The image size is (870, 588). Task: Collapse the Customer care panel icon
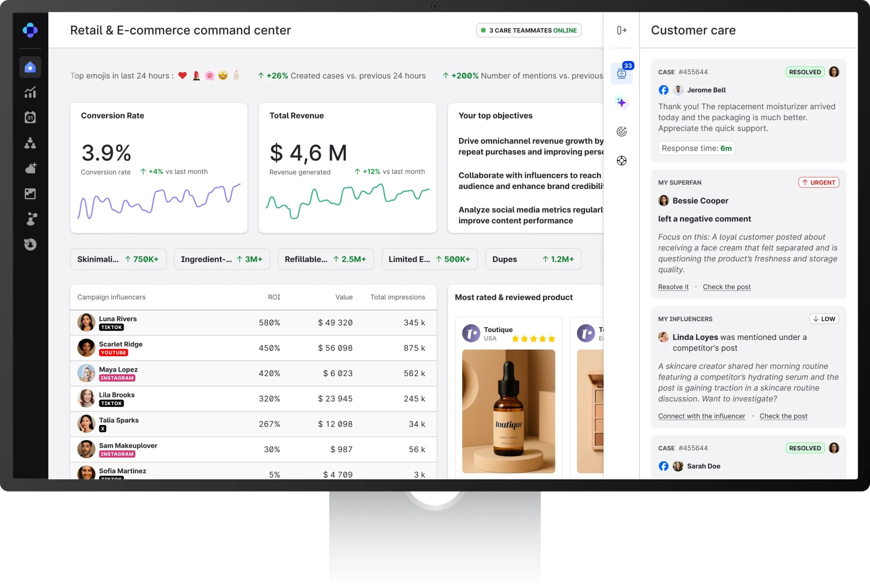622,30
